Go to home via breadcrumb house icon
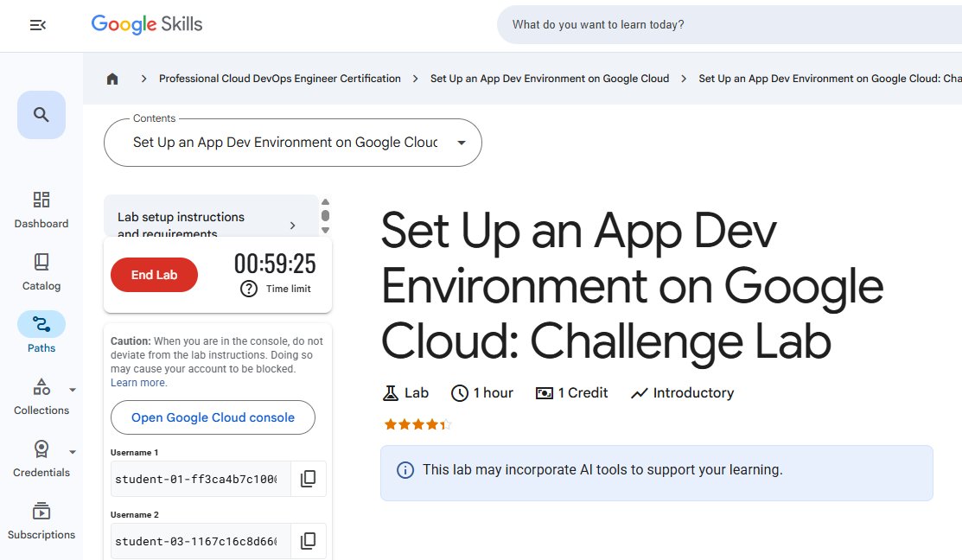962x560 pixels. click(112, 79)
